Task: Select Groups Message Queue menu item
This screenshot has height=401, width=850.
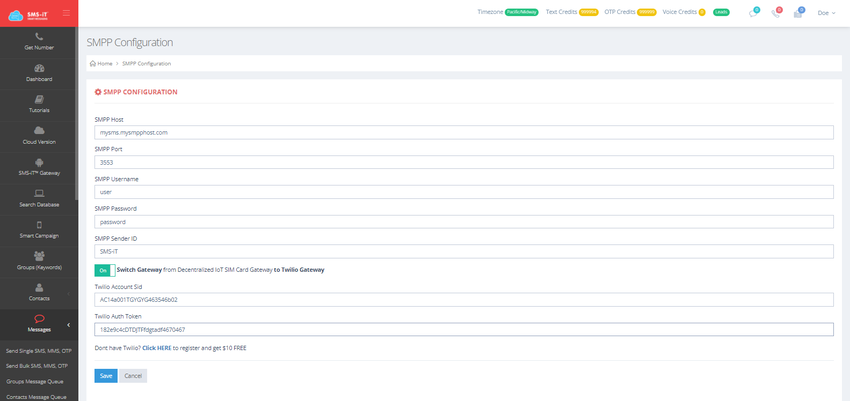Action: click(34, 381)
